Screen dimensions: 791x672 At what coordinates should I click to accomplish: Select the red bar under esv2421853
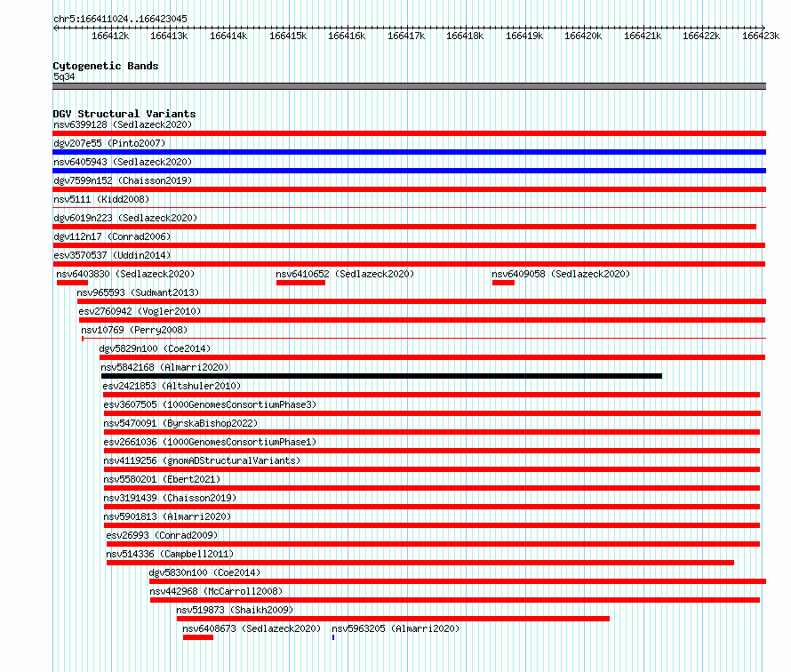tap(431, 395)
